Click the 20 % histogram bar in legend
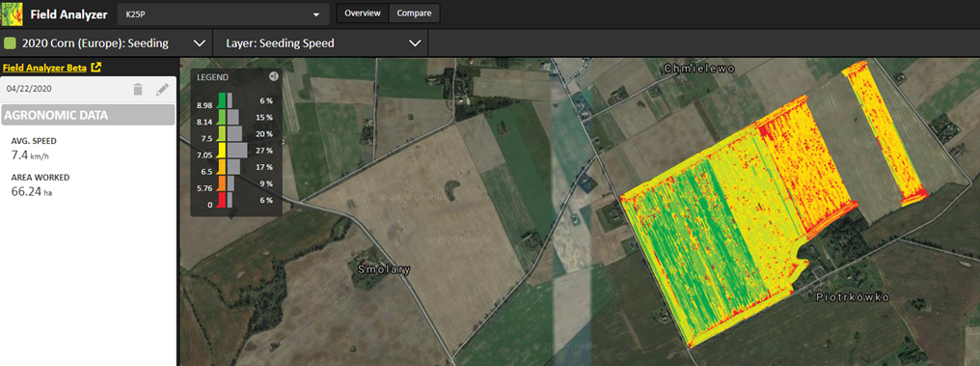 click(x=235, y=134)
